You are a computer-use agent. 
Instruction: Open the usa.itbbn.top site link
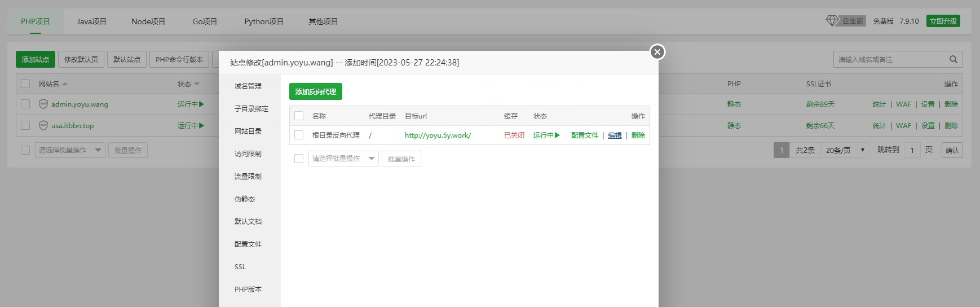(73, 125)
